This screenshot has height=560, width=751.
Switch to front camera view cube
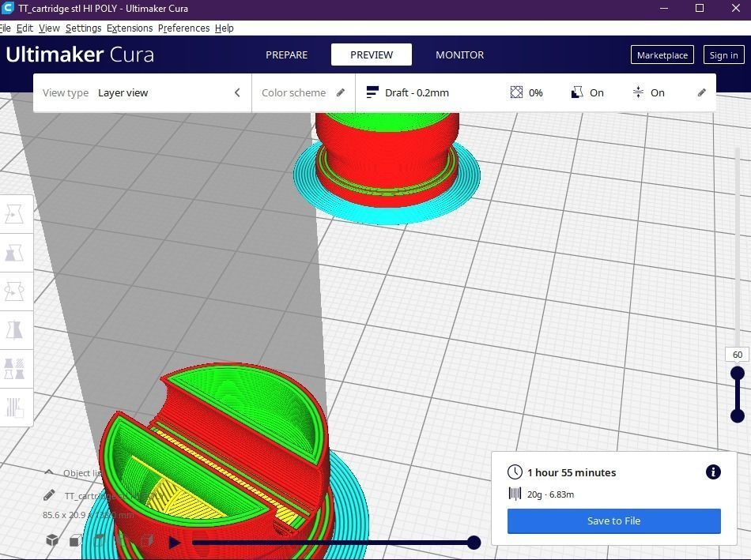point(75,541)
